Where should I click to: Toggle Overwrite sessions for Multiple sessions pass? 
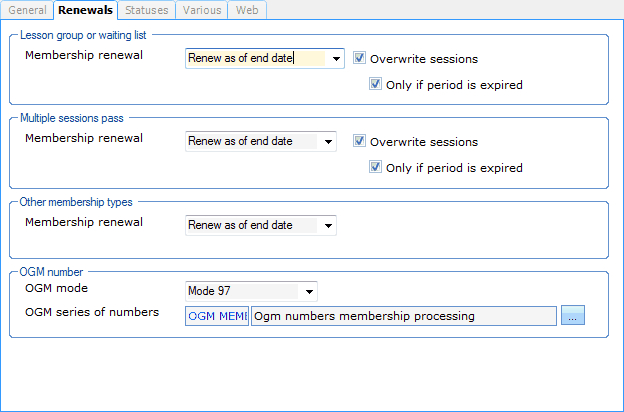360,142
